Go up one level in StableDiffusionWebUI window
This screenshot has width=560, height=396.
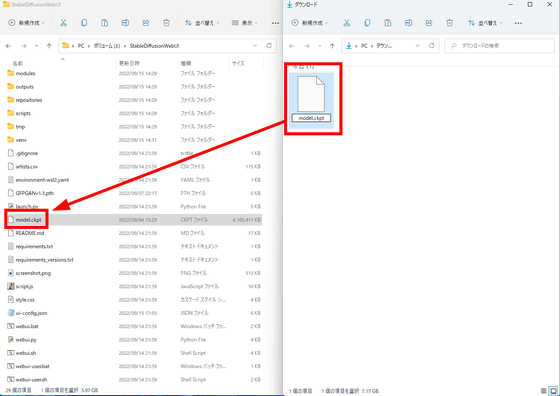click(x=49, y=46)
